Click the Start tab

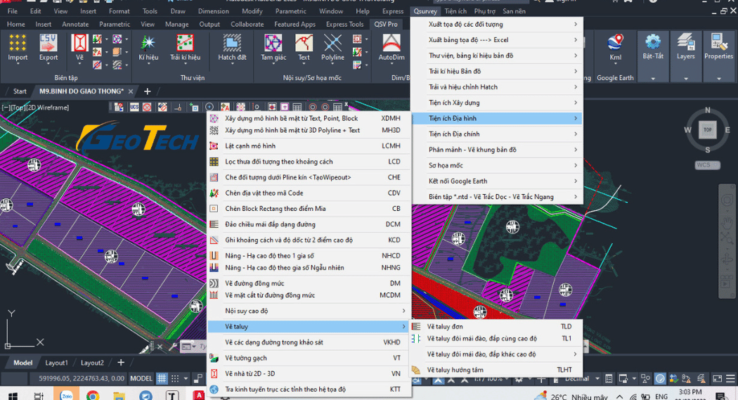coord(19,91)
